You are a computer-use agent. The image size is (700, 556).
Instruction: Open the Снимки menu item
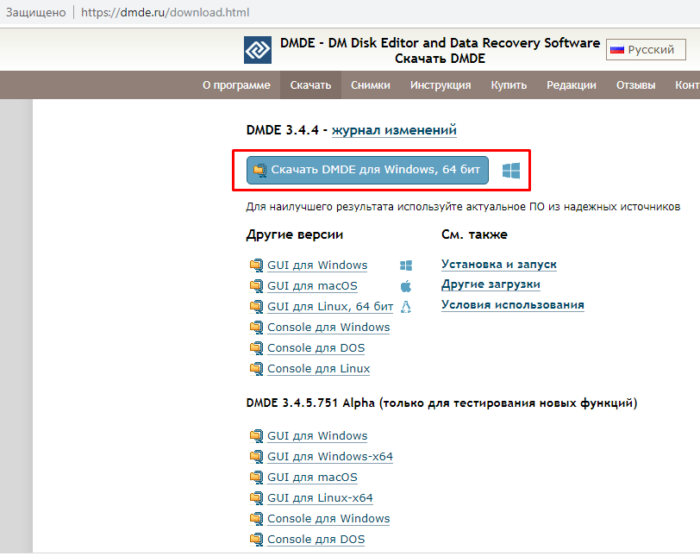370,85
